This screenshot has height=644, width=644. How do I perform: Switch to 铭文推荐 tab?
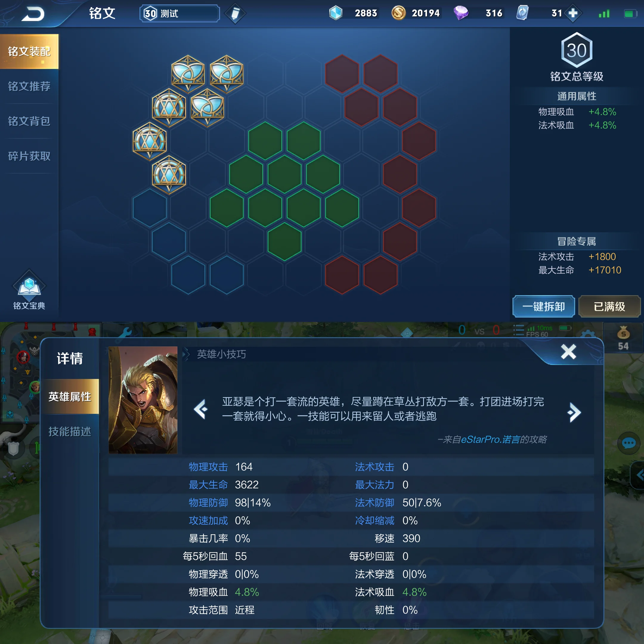click(x=29, y=86)
